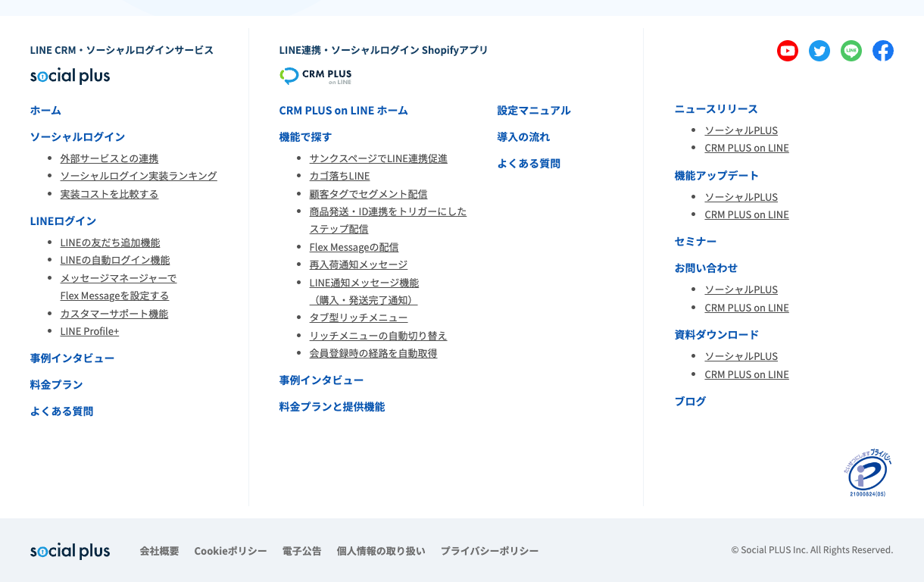This screenshot has width=924, height=582.
Task: Open 外部サービスとの連携 link
Action: coord(109,158)
